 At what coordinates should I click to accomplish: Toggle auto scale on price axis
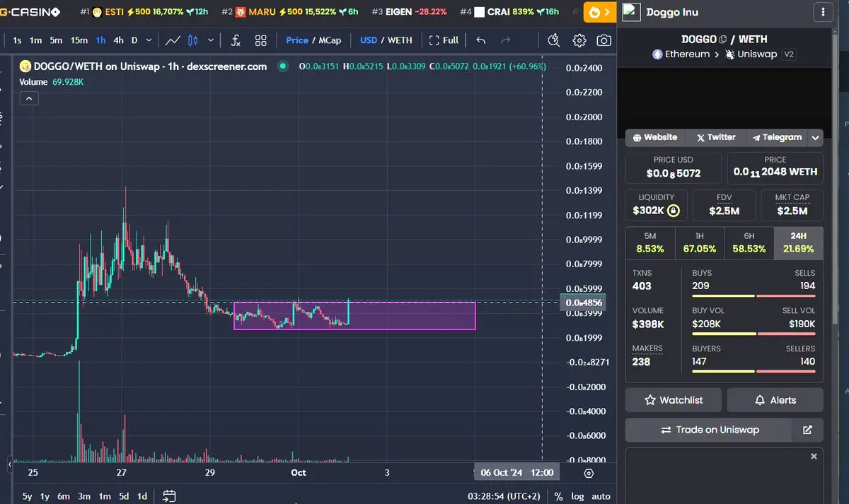[601, 496]
